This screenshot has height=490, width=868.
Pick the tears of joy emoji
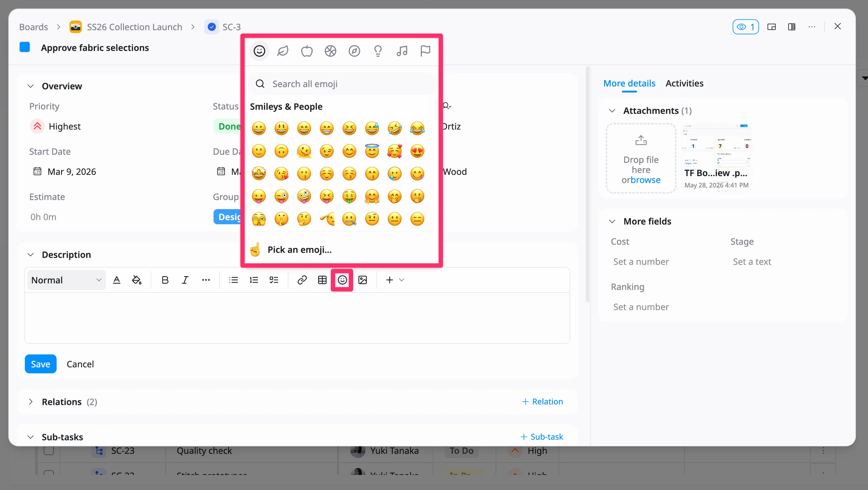(417, 128)
